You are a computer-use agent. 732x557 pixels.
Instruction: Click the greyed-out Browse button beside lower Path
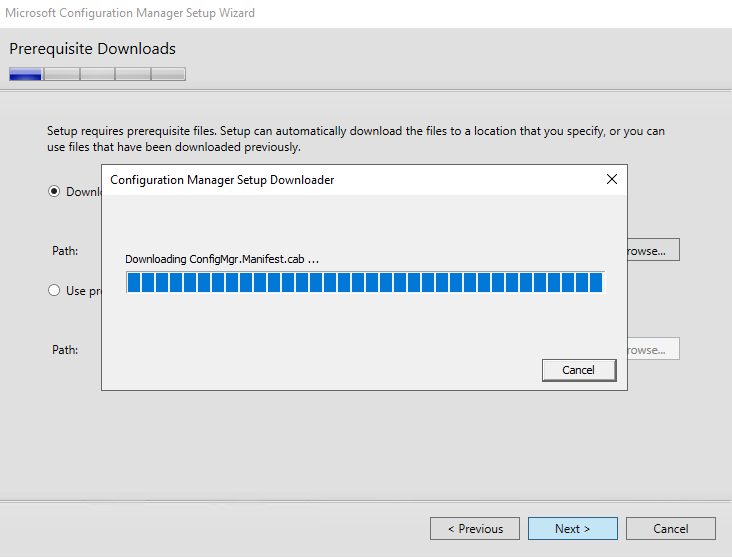pyautogui.click(x=653, y=350)
